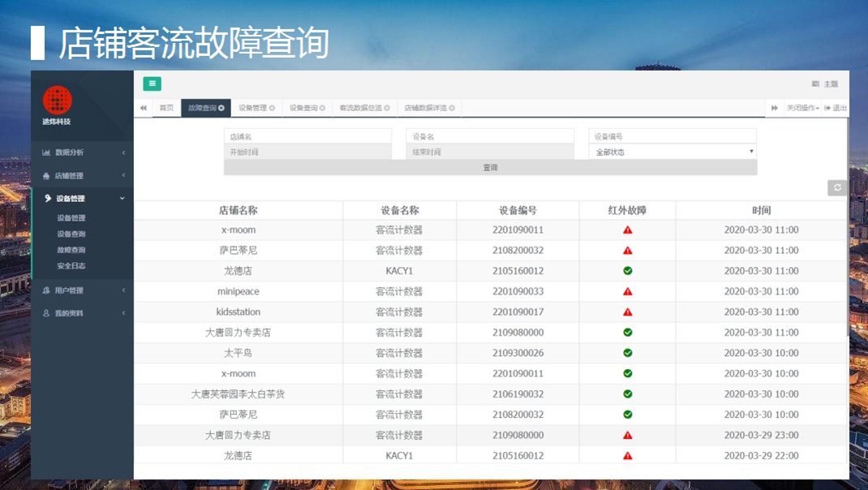Click the 数据分析 chart icon in sidebar

click(x=46, y=153)
